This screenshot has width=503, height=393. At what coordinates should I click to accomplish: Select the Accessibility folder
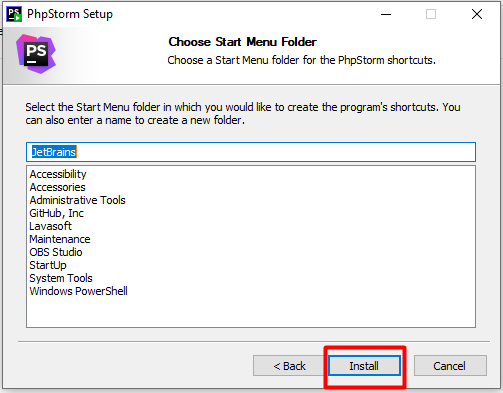point(58,174)
